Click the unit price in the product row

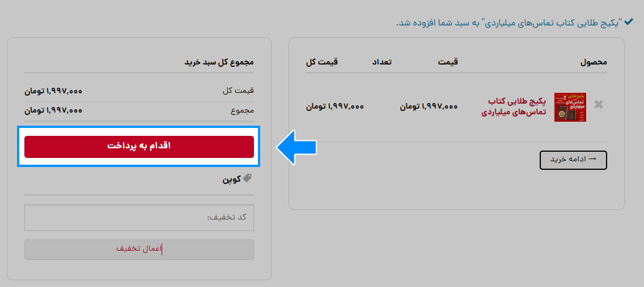pyautogui.click(x=429, y=106)
